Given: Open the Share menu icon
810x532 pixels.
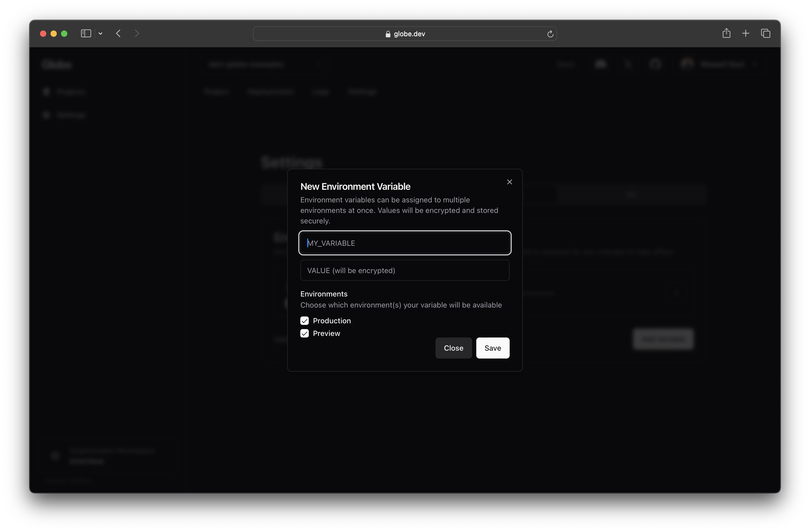Looking at the screenshot, I should click(726, 33).
